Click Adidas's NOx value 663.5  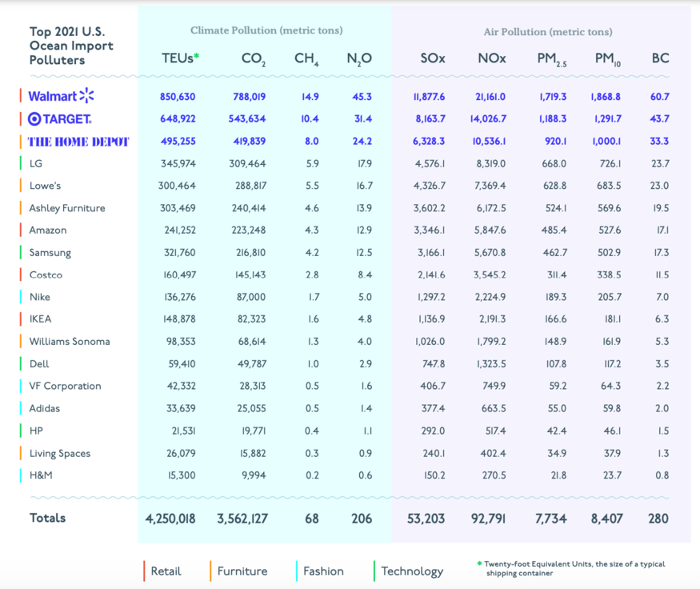[494, 408]
